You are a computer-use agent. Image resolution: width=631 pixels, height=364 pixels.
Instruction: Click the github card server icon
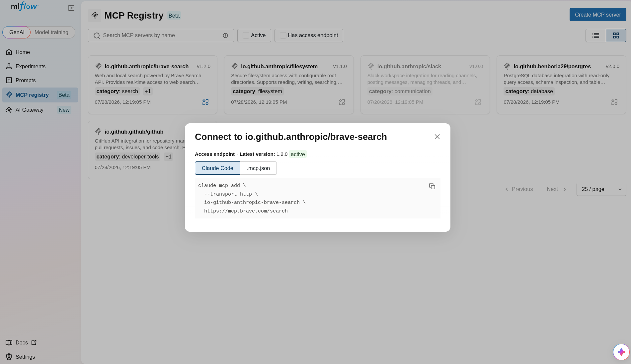pos(98,131)
